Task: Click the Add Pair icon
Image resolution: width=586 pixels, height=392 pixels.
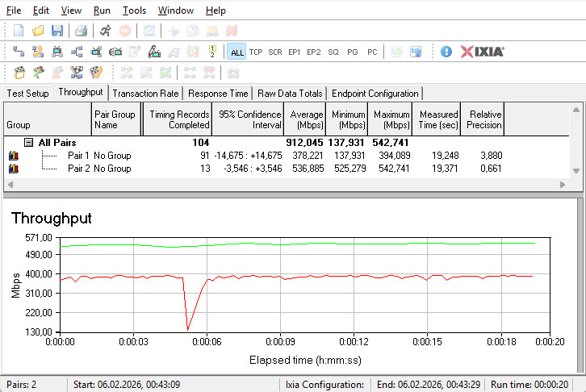Action: click(19, 52)
